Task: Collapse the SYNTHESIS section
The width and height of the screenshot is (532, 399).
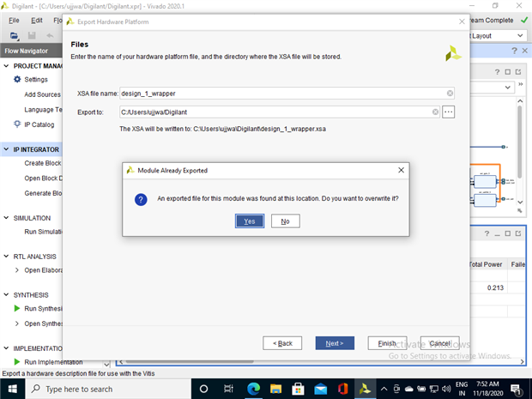Action: [x=6, y=295]
